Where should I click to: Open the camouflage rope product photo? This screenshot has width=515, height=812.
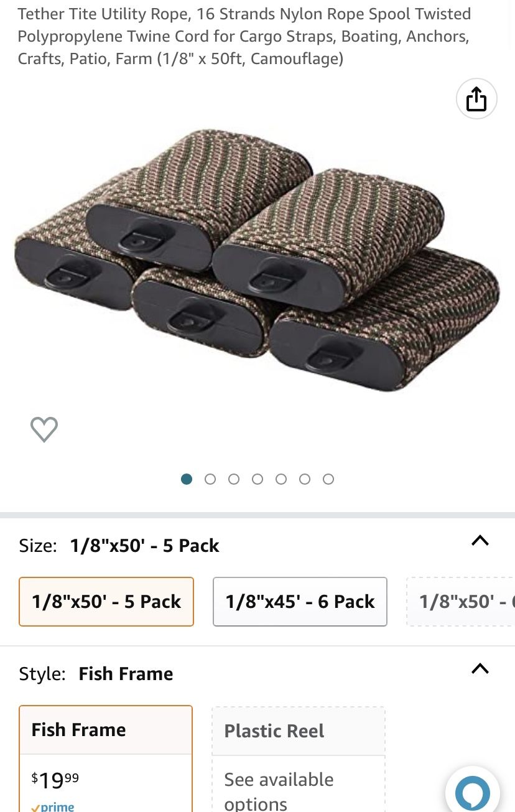(x=257, y=261)
